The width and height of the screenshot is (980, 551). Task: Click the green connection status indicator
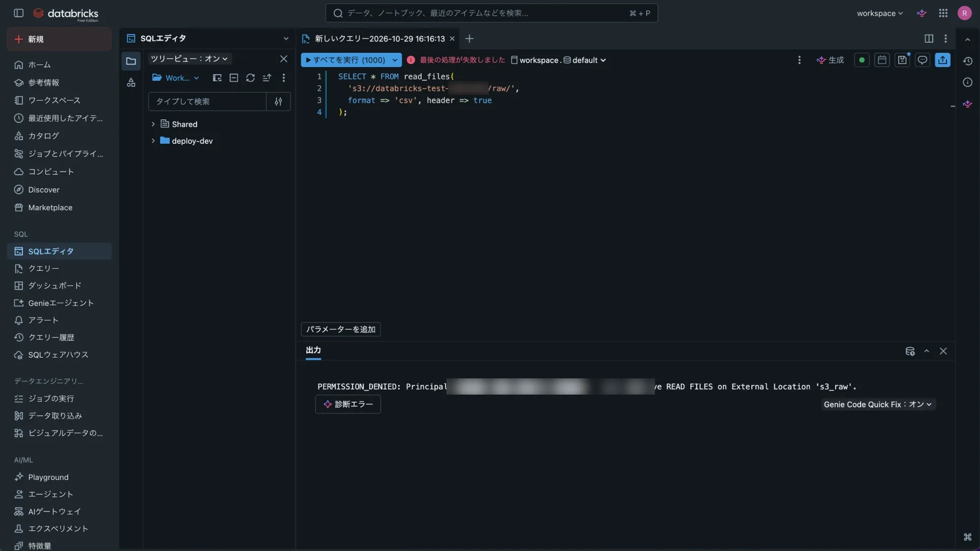(x=862, y=60)
